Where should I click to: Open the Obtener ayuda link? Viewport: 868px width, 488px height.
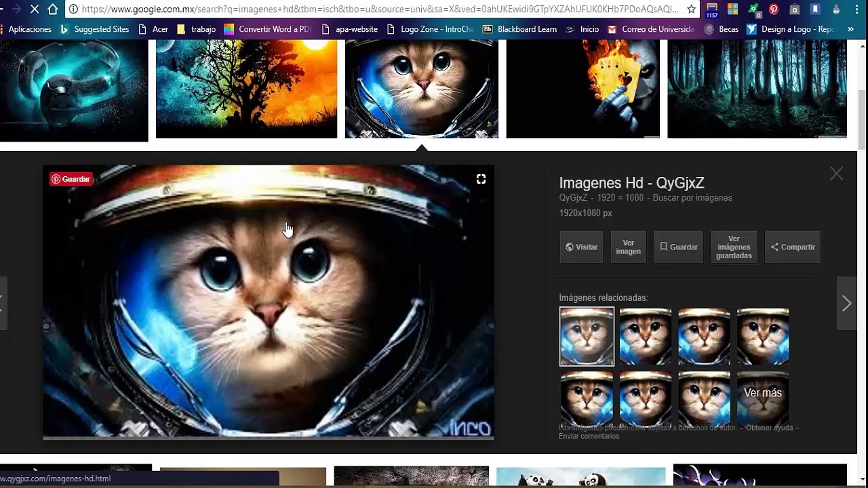[x=769, y=428]
